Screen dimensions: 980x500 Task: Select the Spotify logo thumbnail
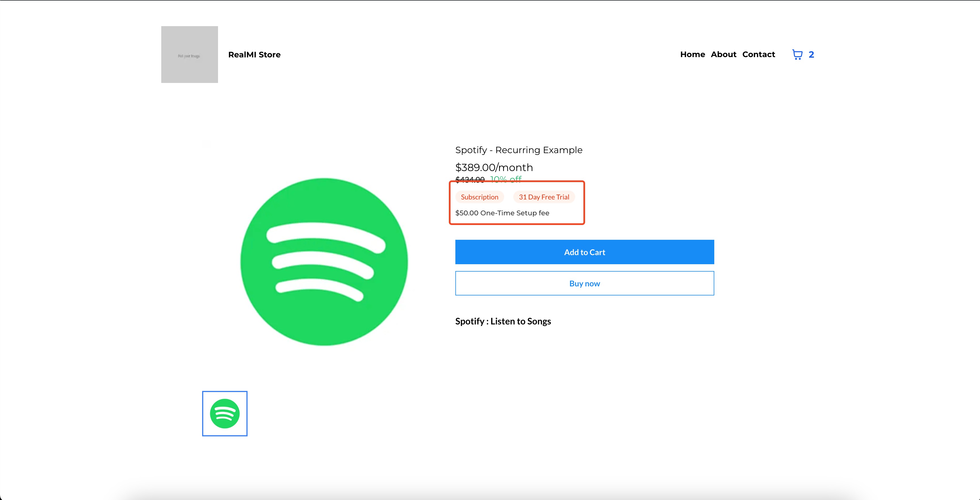(x=225, y=414)
